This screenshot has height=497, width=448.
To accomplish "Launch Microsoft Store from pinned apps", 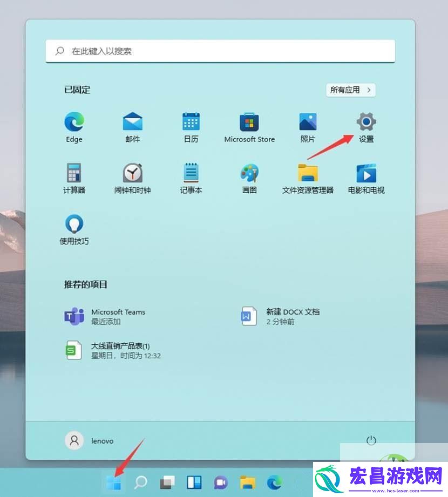I will click(x=249, y=127).
